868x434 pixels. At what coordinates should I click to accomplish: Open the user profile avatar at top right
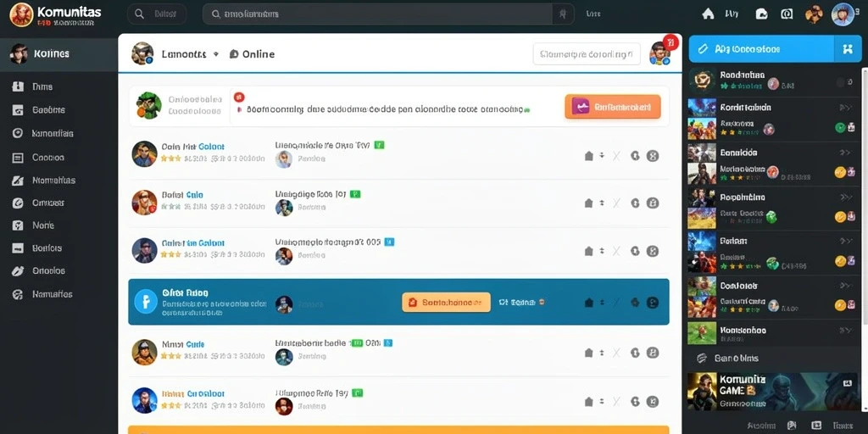(x=843, y=14)
